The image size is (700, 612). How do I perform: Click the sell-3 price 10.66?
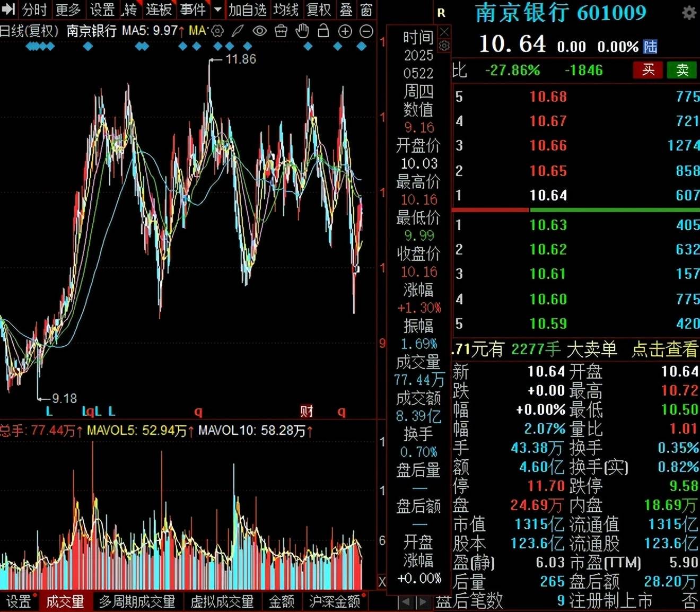coord(548,145)
